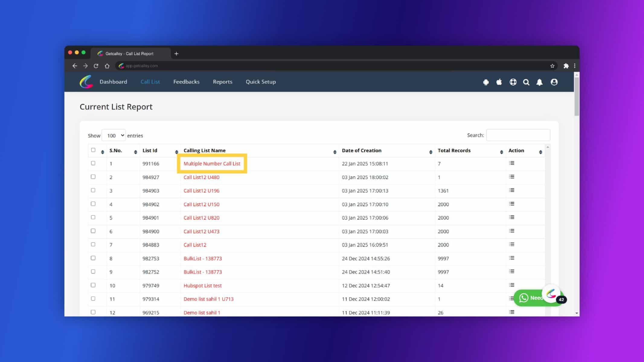Image resolution: width=644 pixels, height=362 pixels.
Task: Click the Apple app icon in header
Action: pyautogui.click(x=499, y=82)
